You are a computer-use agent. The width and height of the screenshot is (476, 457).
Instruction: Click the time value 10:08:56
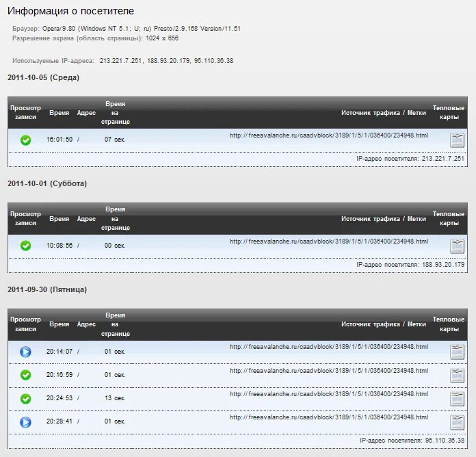(x=59, y=246)
